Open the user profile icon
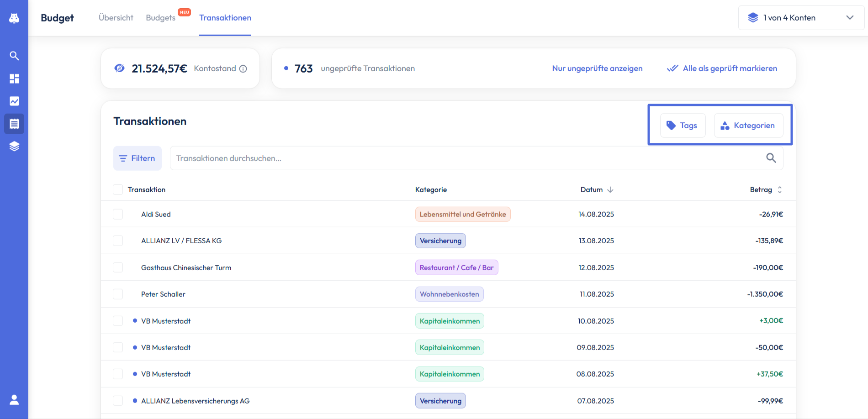Viewport: 868px width, 419px height. [x=14, y=400]
